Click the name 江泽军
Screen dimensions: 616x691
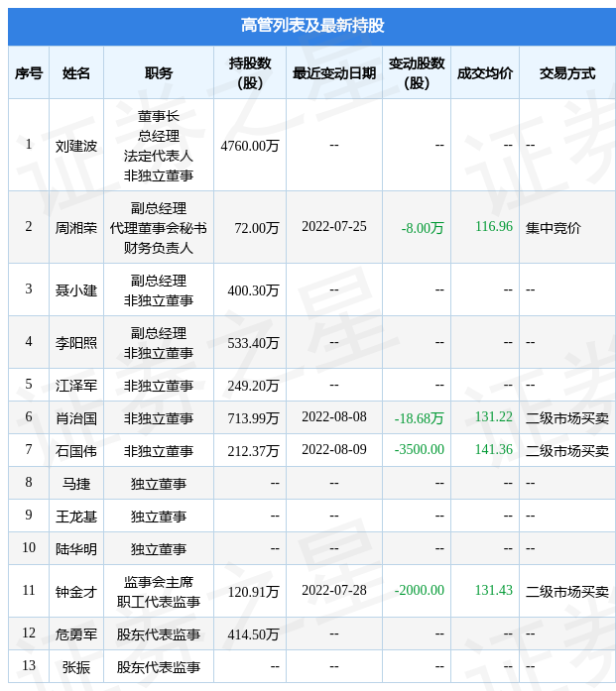[x=76, y=386]
